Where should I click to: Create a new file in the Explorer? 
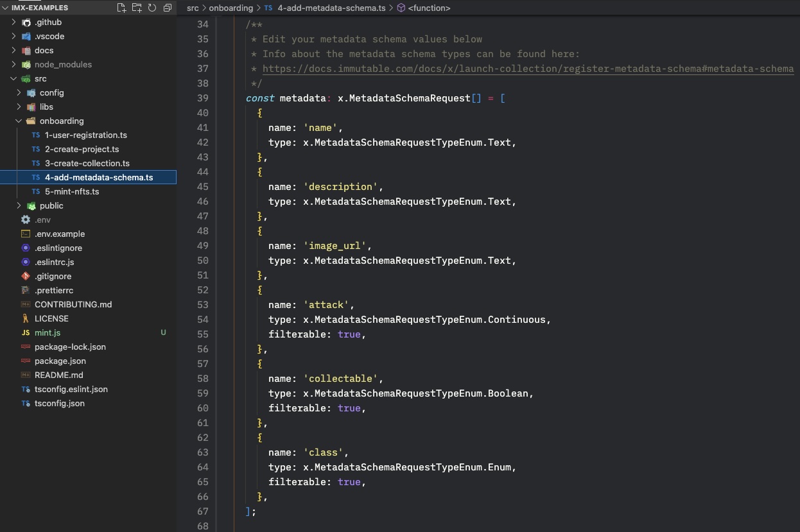(x=120, y=8)
